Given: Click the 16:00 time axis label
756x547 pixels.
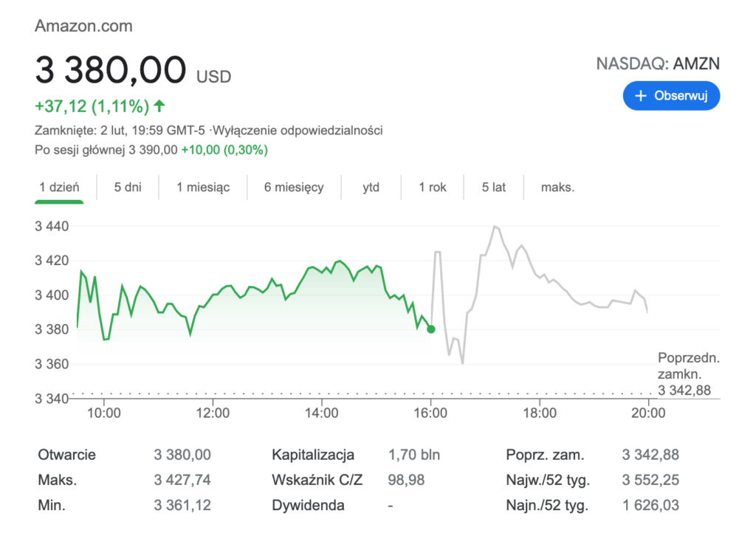Looking at the screenshot, I should 430,413.
